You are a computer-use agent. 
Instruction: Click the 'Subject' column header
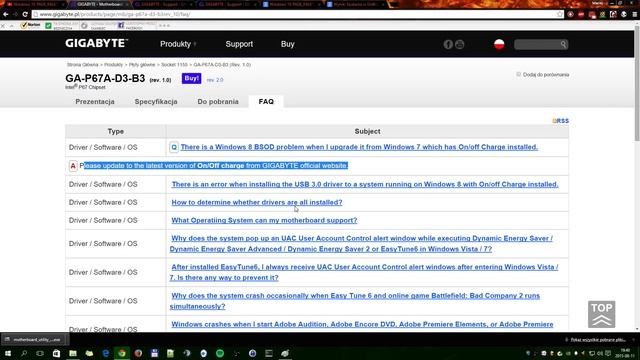pyautogui.click(x=367, y=131)
